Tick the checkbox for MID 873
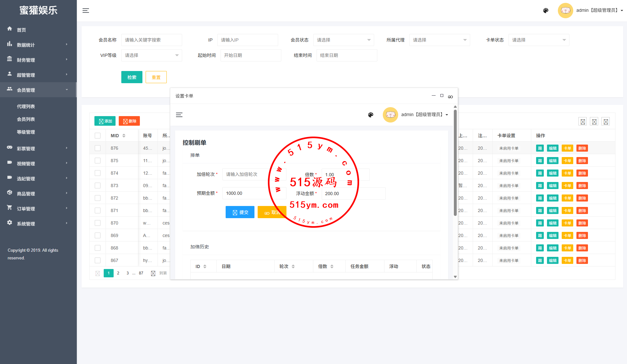 (x=98, y=186)
